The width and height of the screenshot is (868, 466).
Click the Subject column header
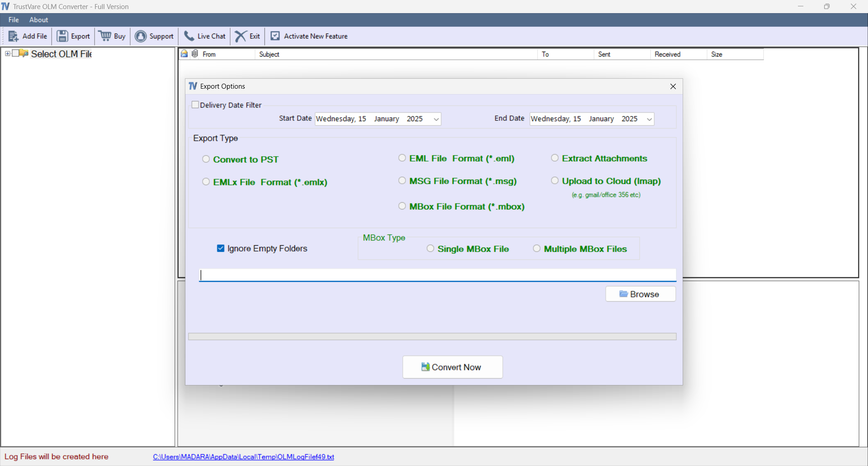point(396,54)
